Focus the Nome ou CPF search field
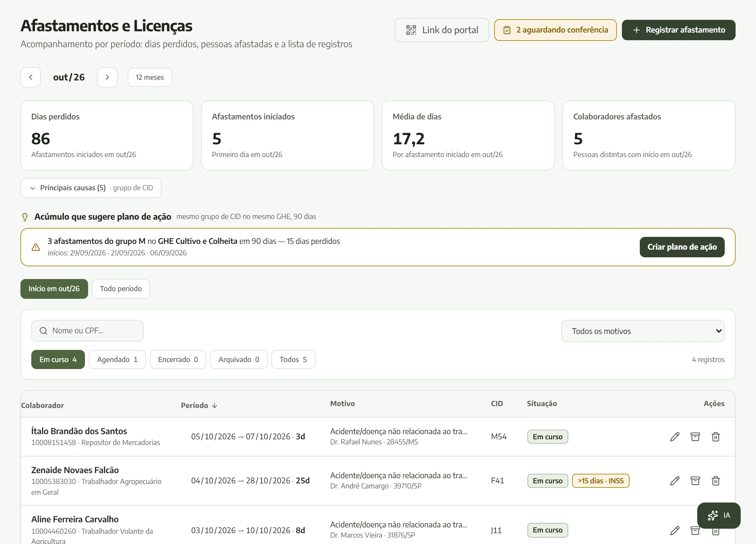 (87, 331)
